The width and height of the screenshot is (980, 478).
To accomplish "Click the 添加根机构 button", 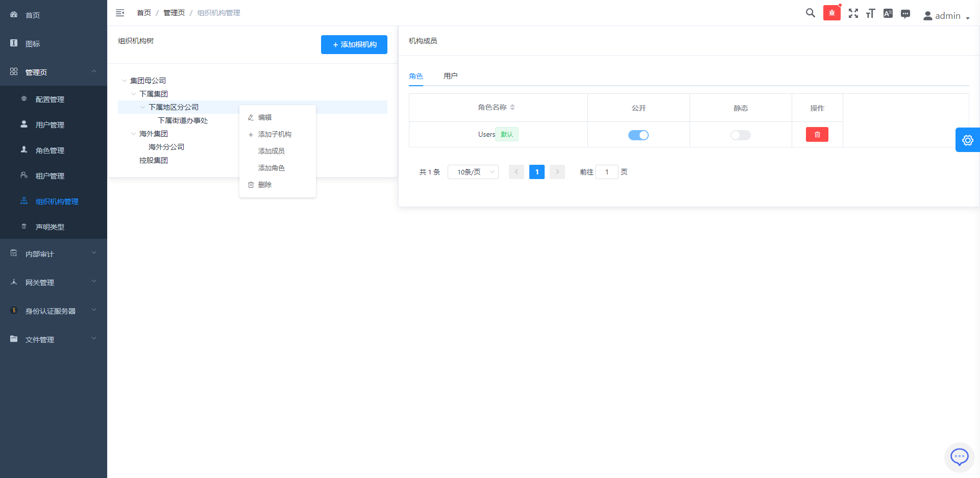I will 354,44.
